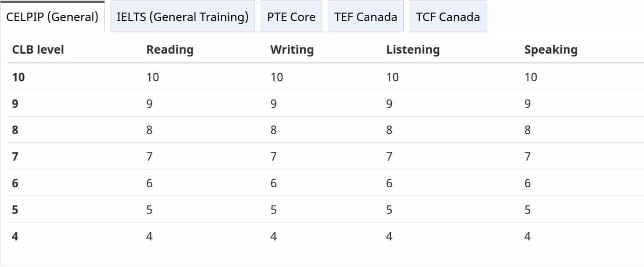644x267 pixels.
Task: Click the Reading column header
Action: coord(170,50)
